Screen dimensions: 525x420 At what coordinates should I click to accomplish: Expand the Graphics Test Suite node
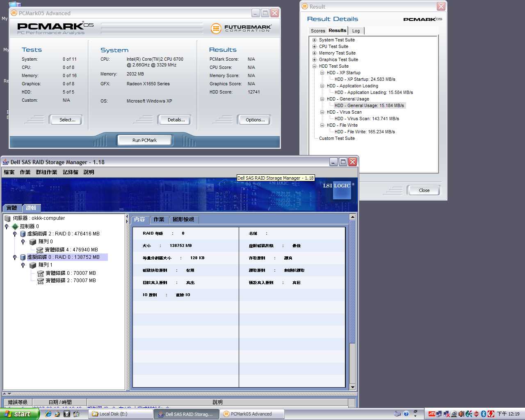click(315, 59)
